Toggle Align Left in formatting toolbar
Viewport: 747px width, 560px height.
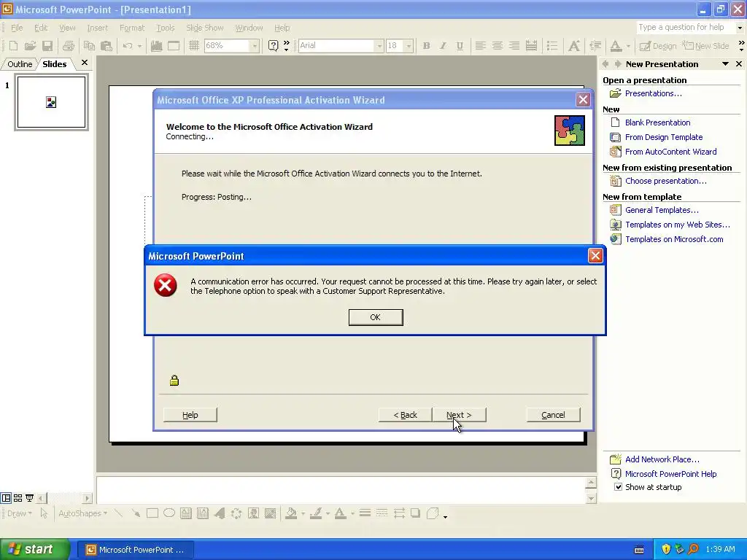tap(480, 46)
